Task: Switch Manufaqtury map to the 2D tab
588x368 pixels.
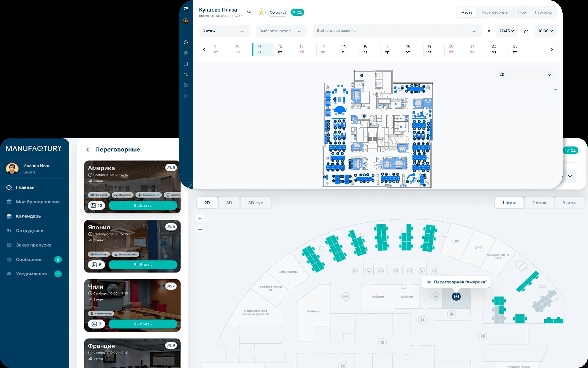Action: point(207,203)
